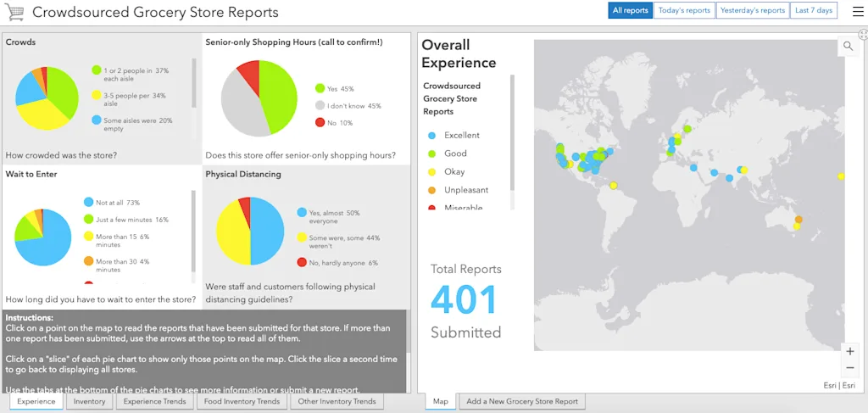Click the gray 'I don't know' legend swatch

click(x=320, y=105)
